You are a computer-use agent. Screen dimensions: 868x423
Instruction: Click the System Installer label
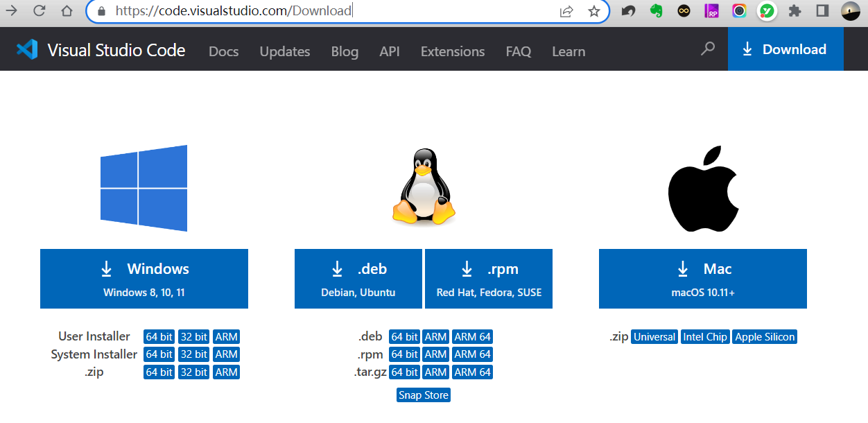(94, 354)
